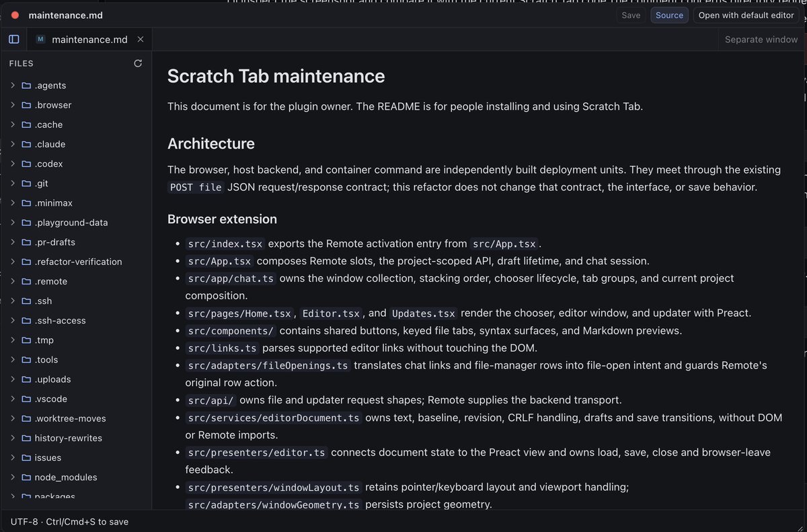Click the src/adapters/windowGeometry.ts code text

click(x=274, y=504)
